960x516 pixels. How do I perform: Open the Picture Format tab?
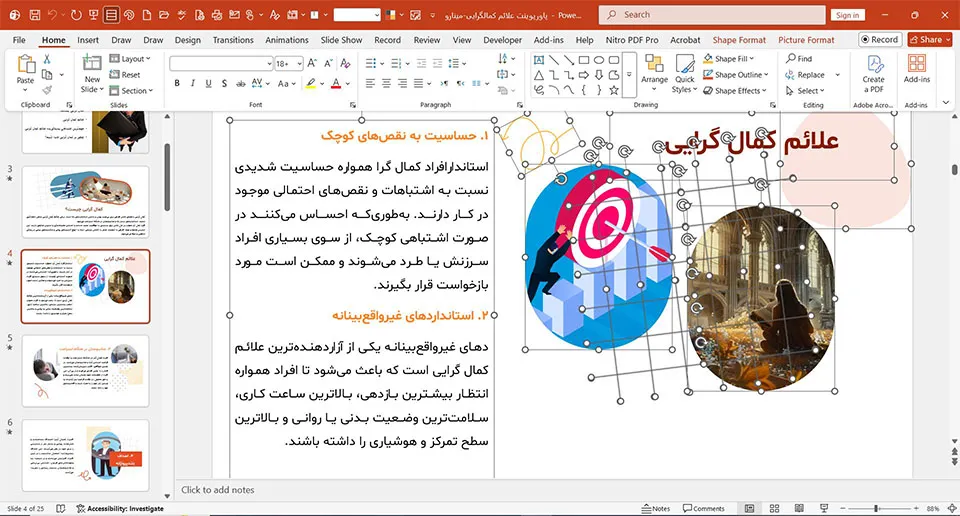pos(806,40)
